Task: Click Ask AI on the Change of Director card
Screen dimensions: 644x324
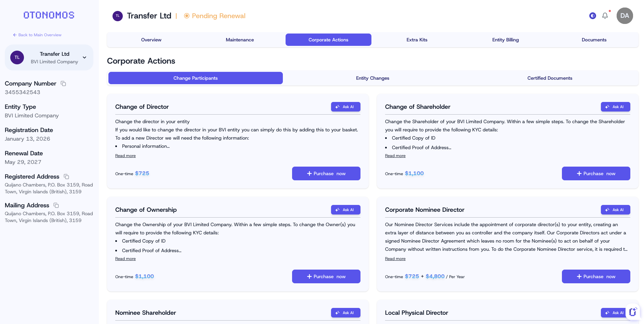Action: tap(345, 106)
